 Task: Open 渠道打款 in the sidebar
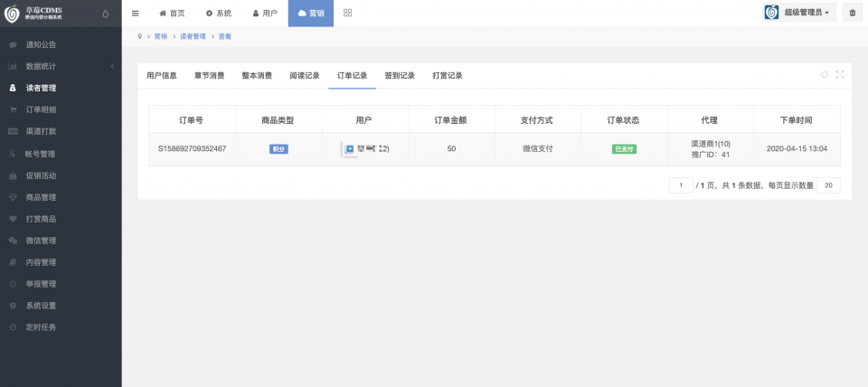click(61, 131)
